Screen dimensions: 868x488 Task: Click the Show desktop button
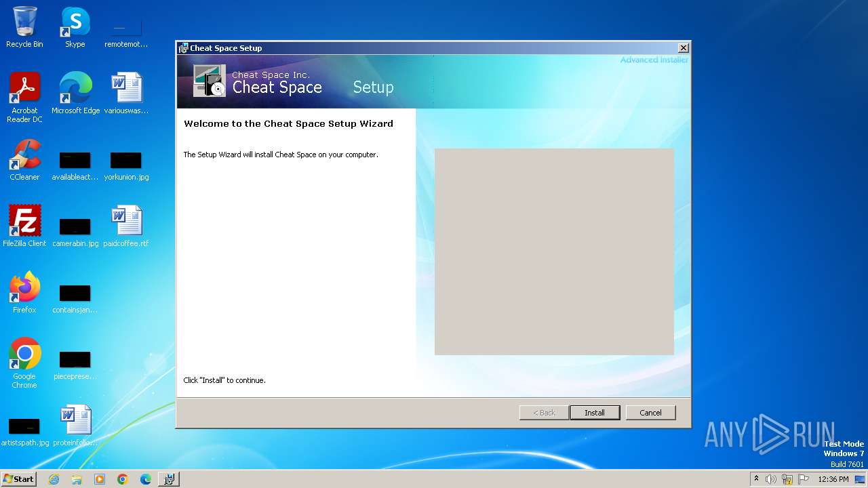861,479
